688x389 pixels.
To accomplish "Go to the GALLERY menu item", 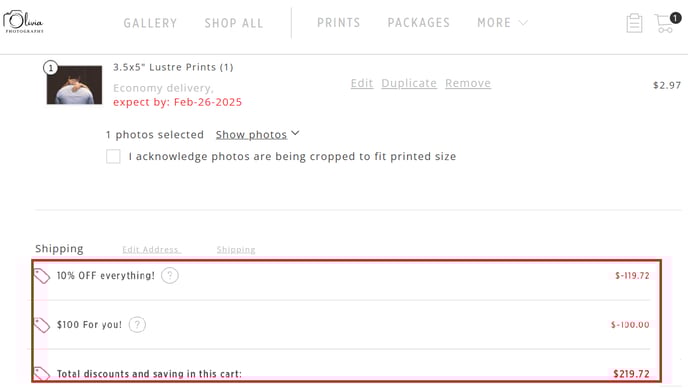I will coord(150,23).
